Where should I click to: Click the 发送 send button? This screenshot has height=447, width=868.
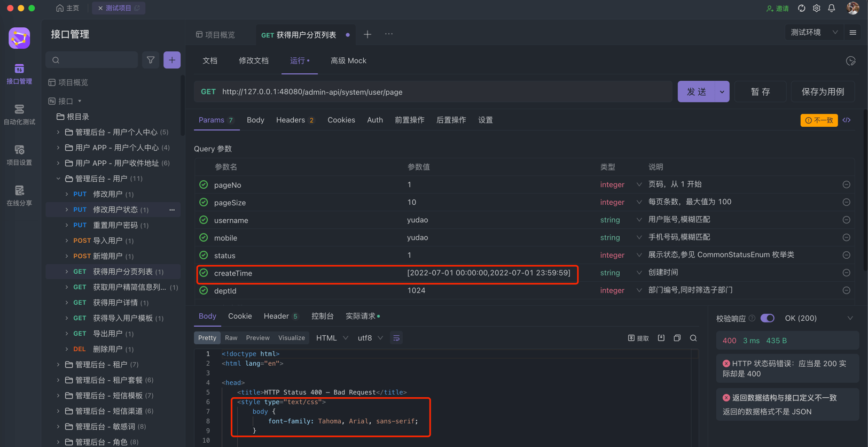tap(697, 92)
